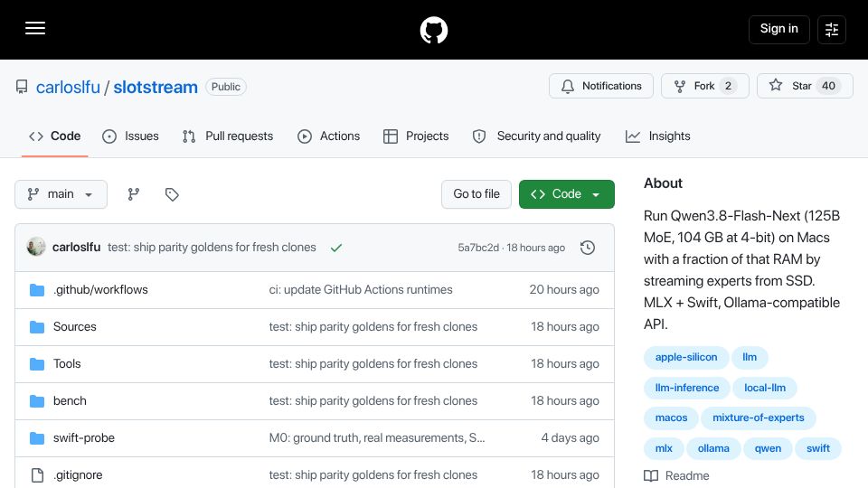Fork the repository

704,86
